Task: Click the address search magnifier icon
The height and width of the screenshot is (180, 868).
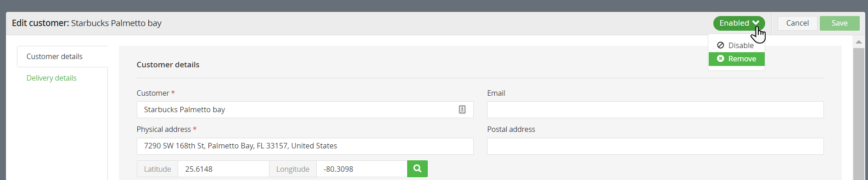Action: pyautogui.click(x=417, y=169)
